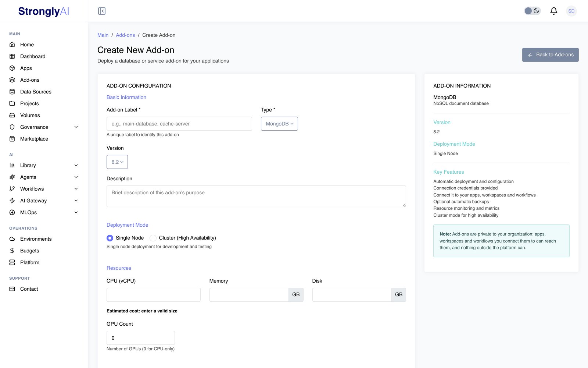The width and height of the screenshot is (588, 368).
Task: Open Main breadcrumb link
Action: click(103, 35)
